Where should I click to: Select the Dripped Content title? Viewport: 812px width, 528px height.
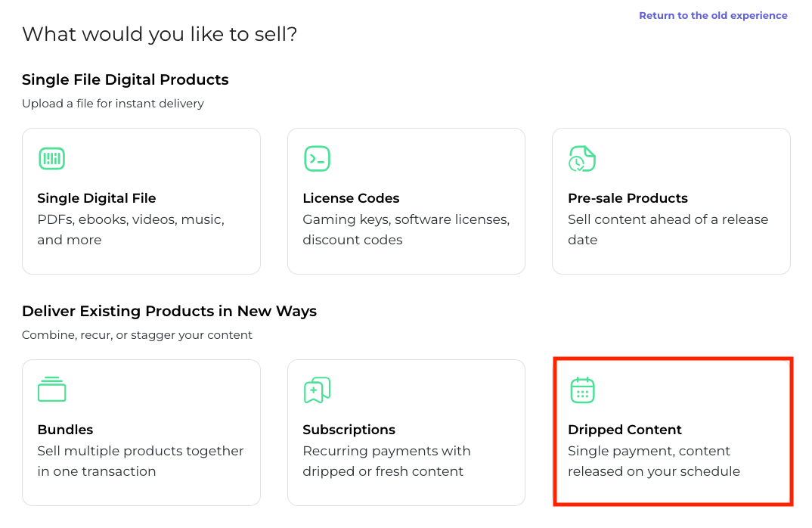[x=624, y=430]
